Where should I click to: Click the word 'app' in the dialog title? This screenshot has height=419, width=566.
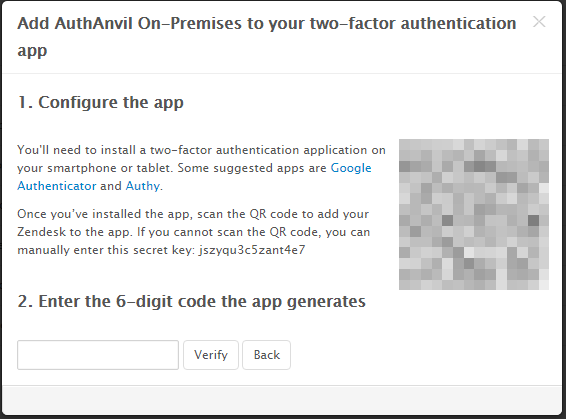[x=32, y=51]
